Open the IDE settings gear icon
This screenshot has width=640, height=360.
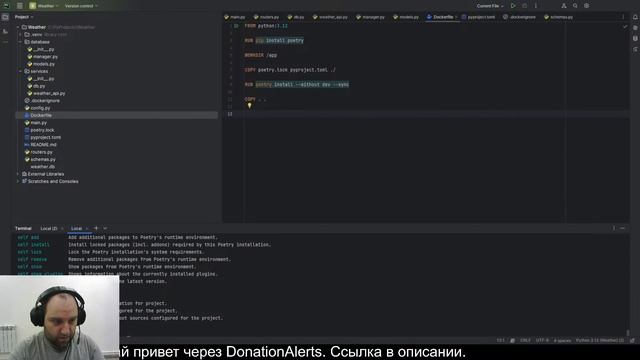point(587,6)
